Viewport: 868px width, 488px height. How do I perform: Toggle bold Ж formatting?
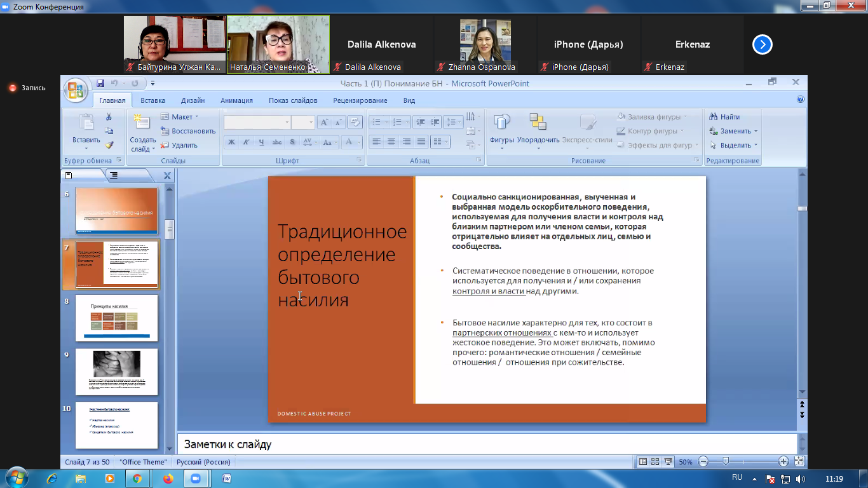(x=231, y=142)
